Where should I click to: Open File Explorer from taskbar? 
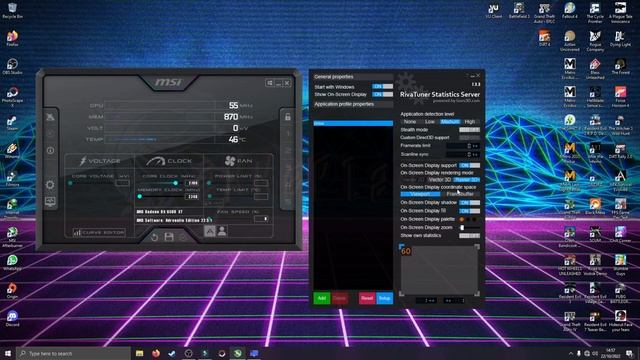[140, 353]
